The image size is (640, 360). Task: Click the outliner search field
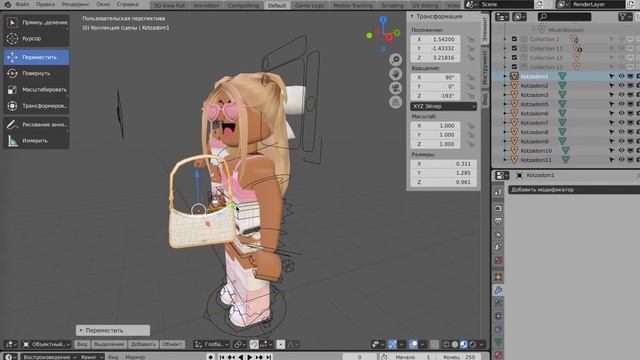[564, 16]
